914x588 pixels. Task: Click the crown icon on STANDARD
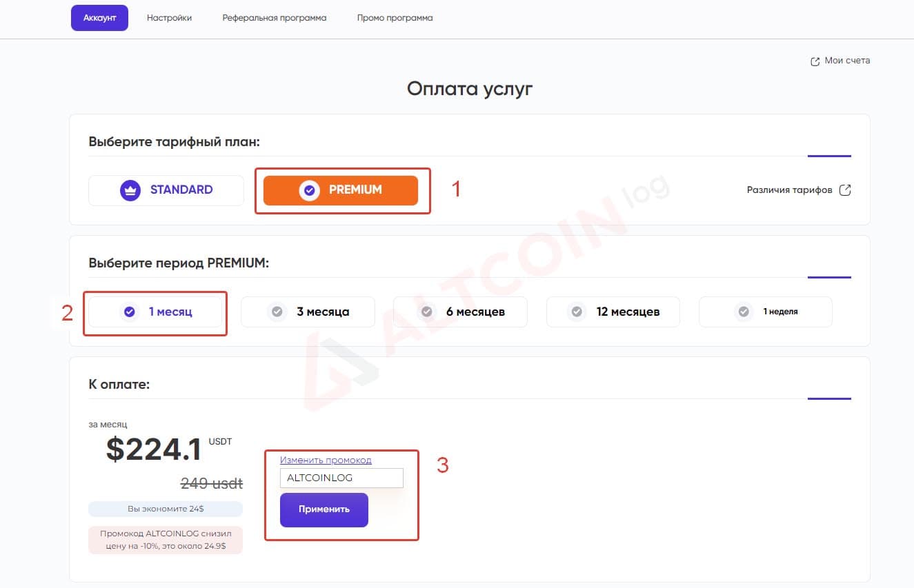click(130, 190)
